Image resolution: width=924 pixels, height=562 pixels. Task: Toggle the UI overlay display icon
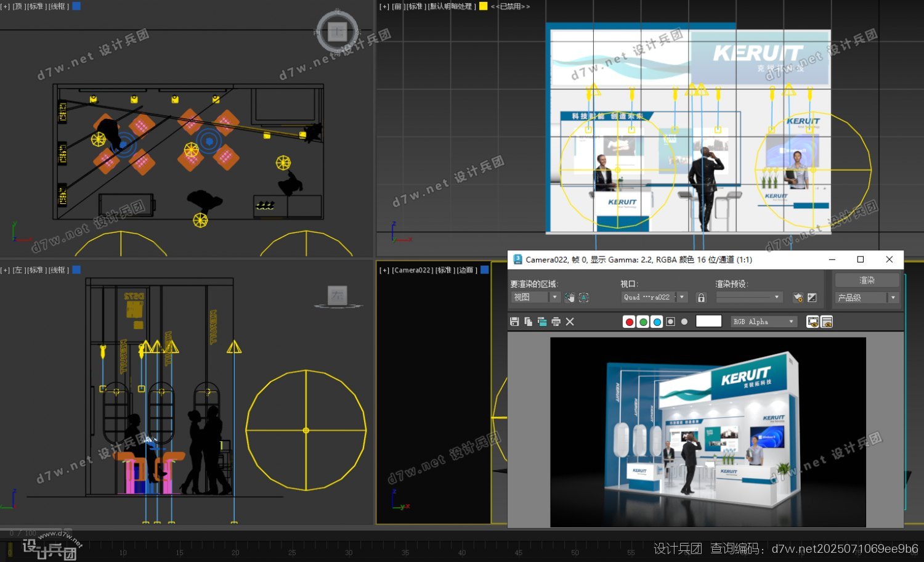(x=813, y=322)
